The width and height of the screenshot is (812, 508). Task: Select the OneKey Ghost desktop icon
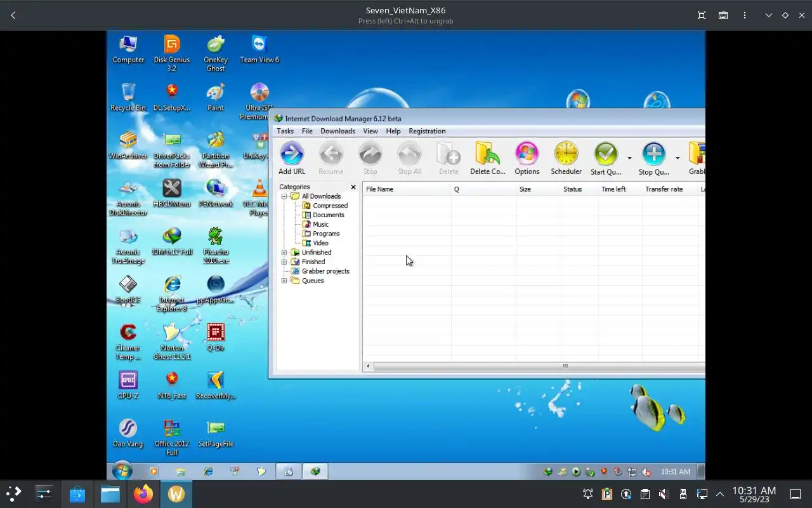(x=216, y=53)
